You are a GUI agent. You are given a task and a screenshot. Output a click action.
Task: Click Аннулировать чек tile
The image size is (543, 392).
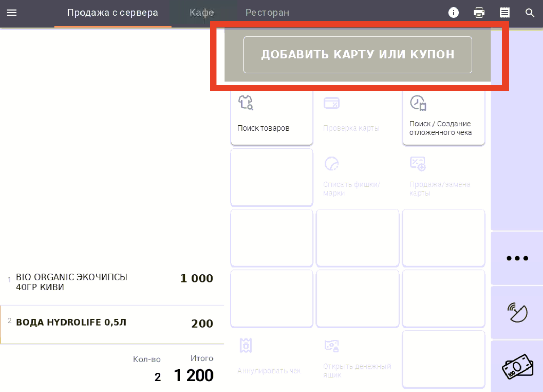point(272,359)
